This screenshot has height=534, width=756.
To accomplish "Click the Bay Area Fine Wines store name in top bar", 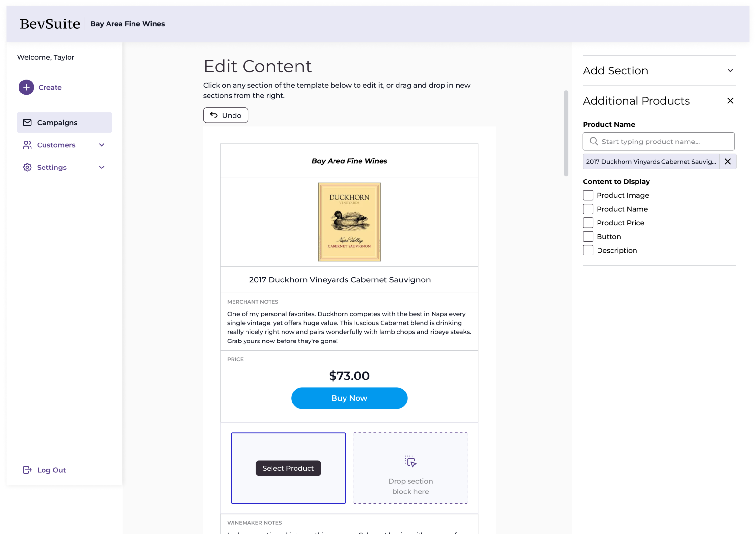I will tap(128, 24).
